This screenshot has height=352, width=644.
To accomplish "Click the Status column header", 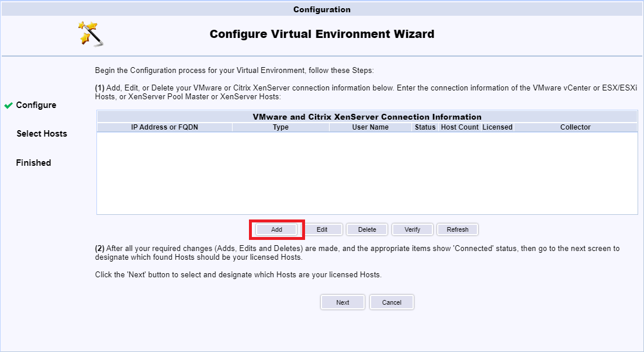I will (425, 127).
